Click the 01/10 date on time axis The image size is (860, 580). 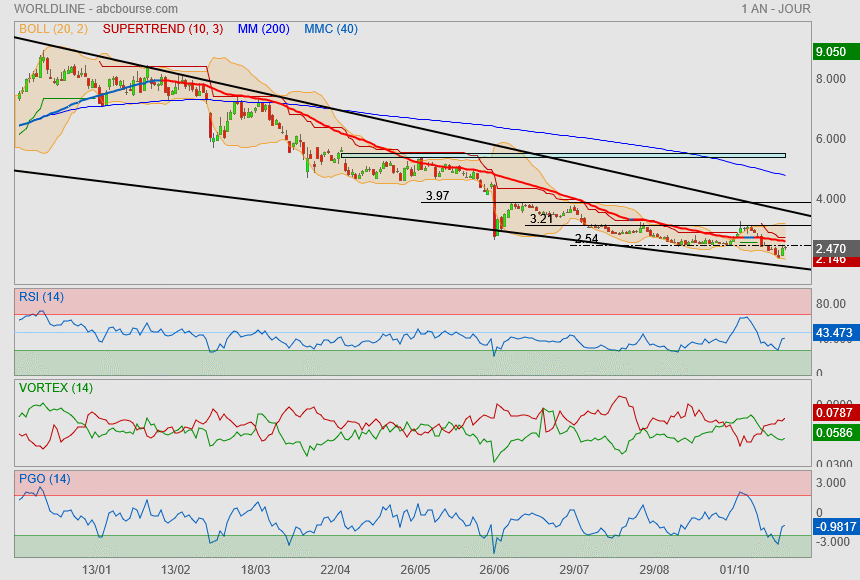tap(735, 569)
